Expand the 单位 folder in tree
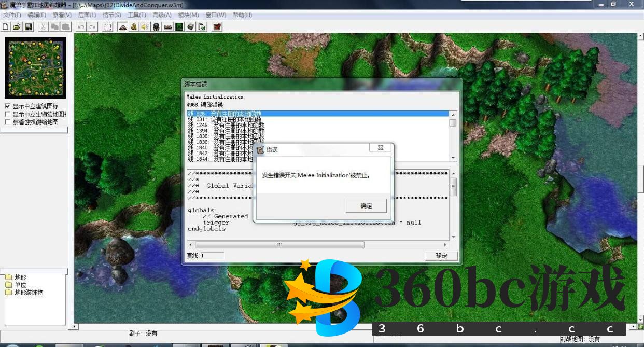The height and width of the screenshot is (347, 644). (x=9, y=285)
